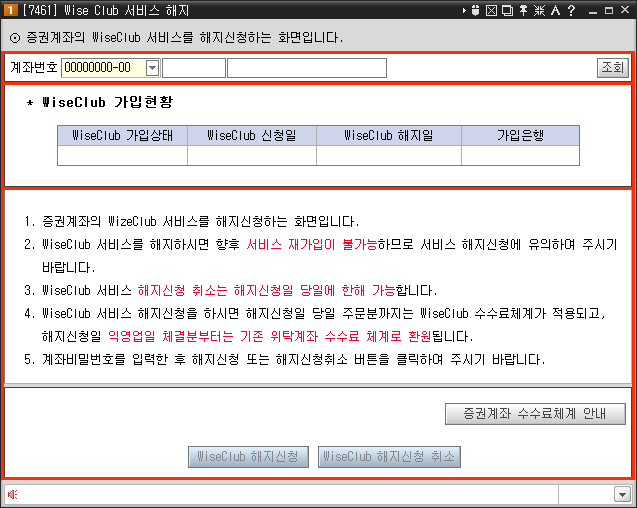
Task: Click the WiseClub 해지신청 취소 button
Action: pos(389,457)
